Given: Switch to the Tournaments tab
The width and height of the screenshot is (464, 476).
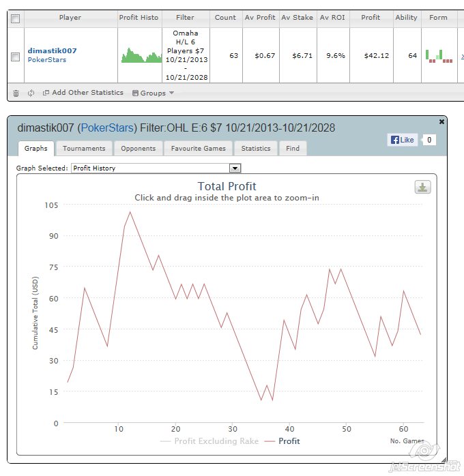Looking at the screenshot, I should click(x=84, y=149).
